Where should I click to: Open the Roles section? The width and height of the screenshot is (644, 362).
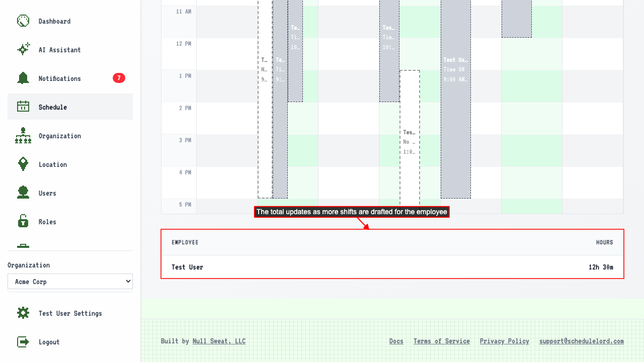(x=70, y=222)
